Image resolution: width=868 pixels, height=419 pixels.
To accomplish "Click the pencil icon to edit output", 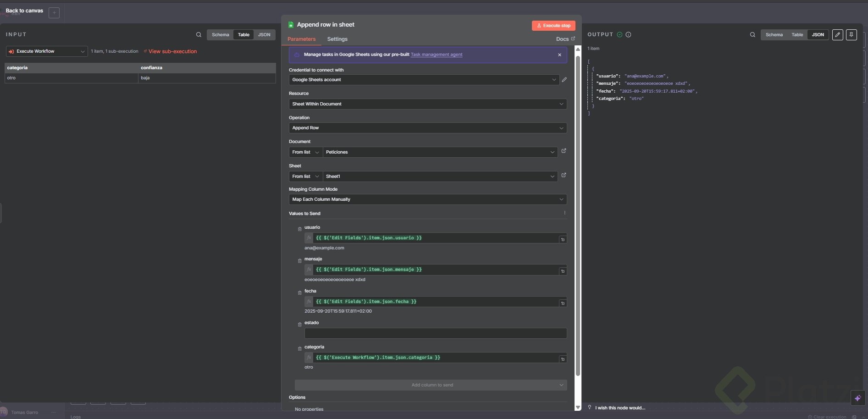I will [x=837, y=35].
